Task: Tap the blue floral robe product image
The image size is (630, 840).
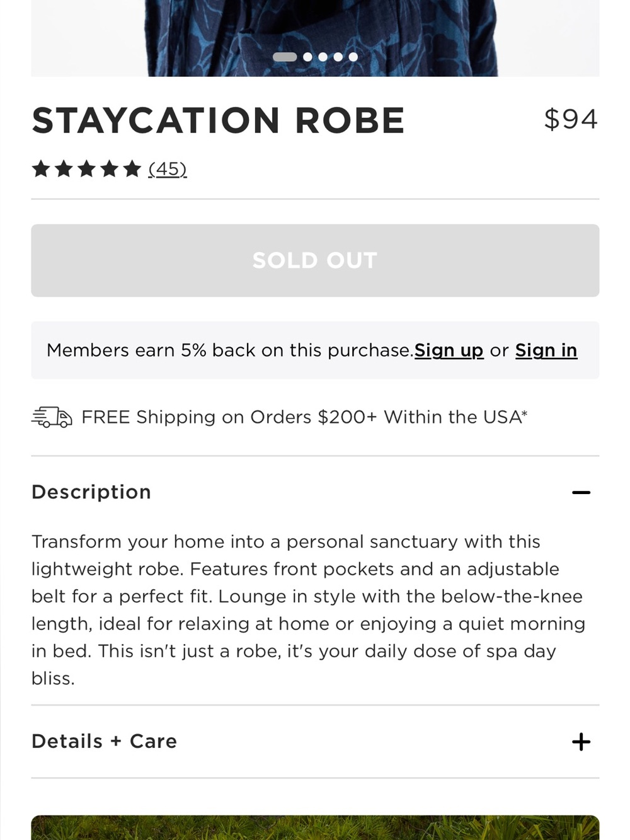Action: click(x=315, y=38)
